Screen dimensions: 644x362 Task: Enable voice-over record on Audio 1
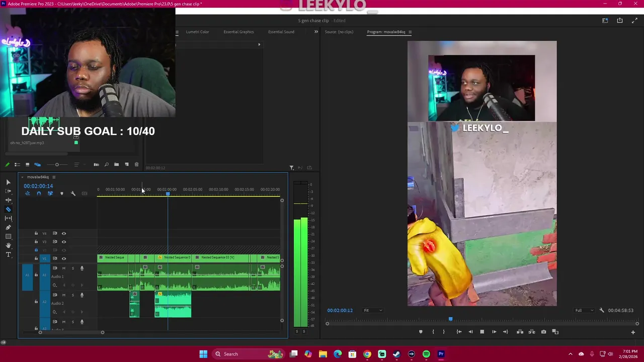[x=82, y=268]
